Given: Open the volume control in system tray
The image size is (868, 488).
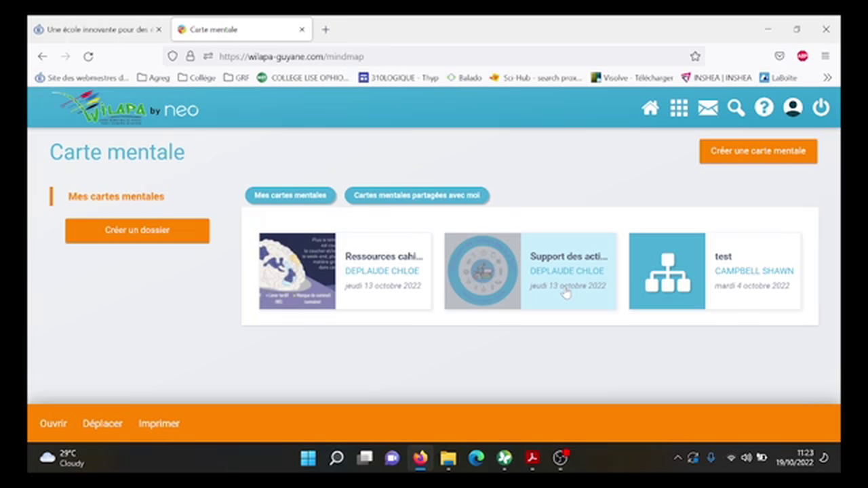Looking at the screenshot, I should [x=746, y=457].
